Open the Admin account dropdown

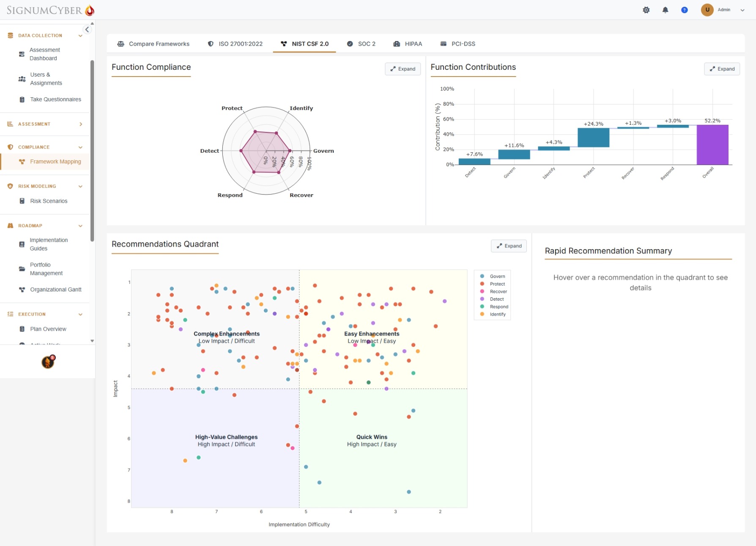point(724,10)
